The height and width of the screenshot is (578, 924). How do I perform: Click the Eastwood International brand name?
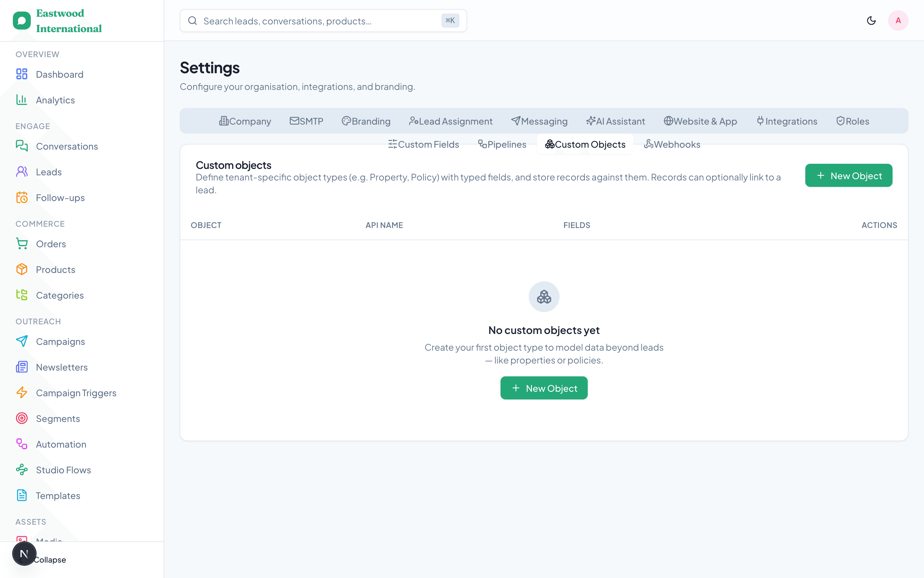[x=69, y=21]
